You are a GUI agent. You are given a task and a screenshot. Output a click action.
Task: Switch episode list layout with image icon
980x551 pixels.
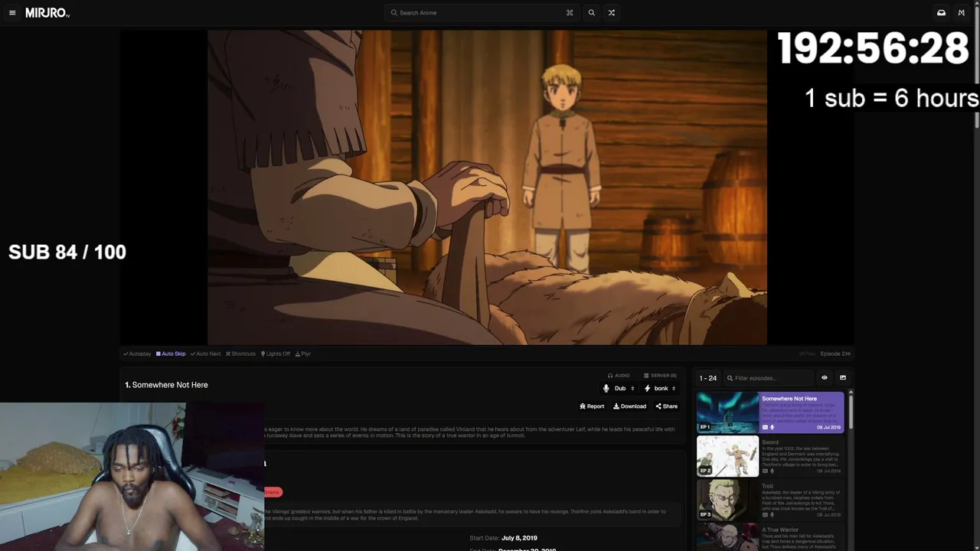[x=843, y=378]
